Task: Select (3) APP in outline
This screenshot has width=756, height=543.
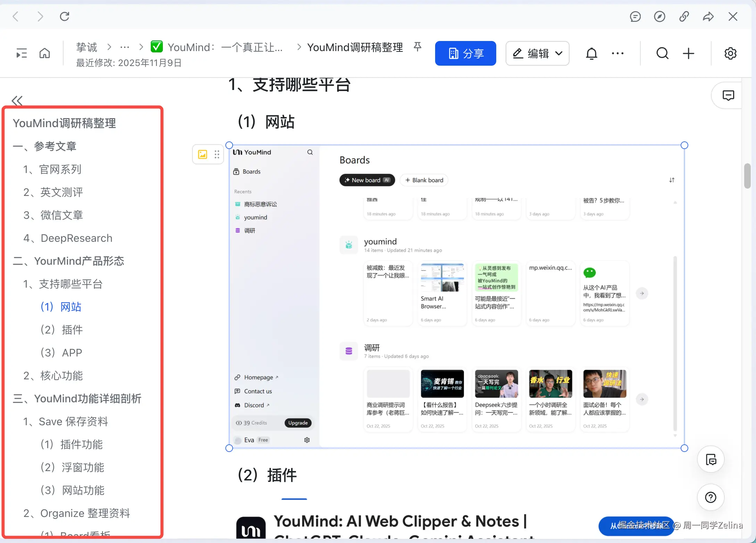Action: pyautogui.click(x=61, y=353)
